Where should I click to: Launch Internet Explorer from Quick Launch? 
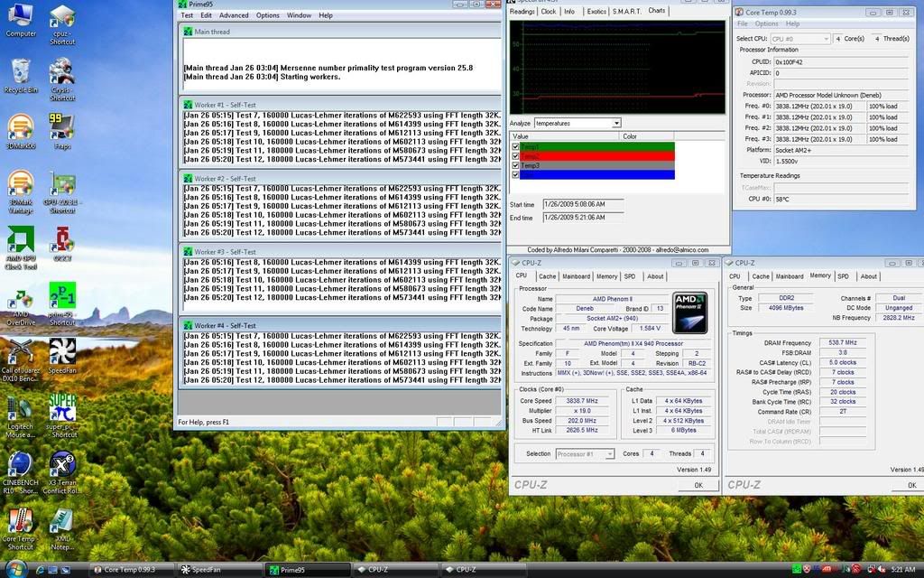[x=40, y=570]
